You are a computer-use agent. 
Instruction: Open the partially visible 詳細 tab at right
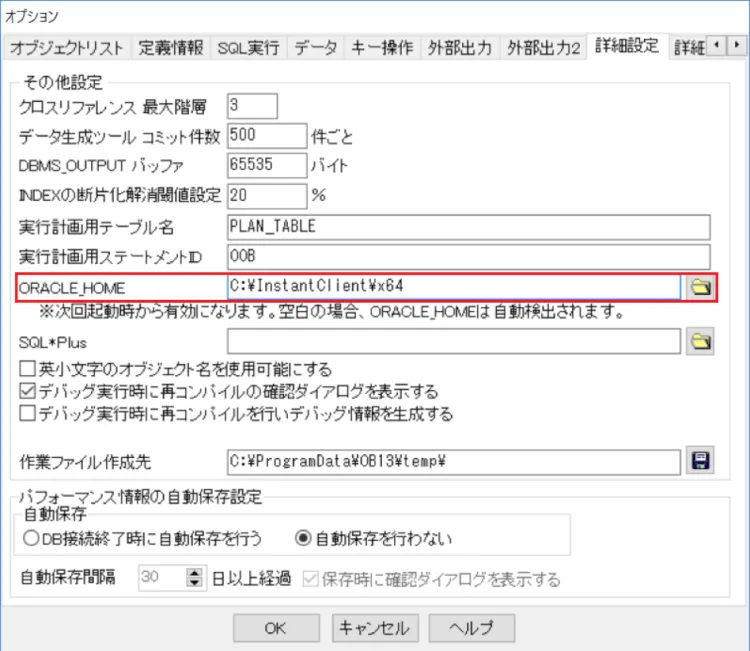[x=689, y=48]
